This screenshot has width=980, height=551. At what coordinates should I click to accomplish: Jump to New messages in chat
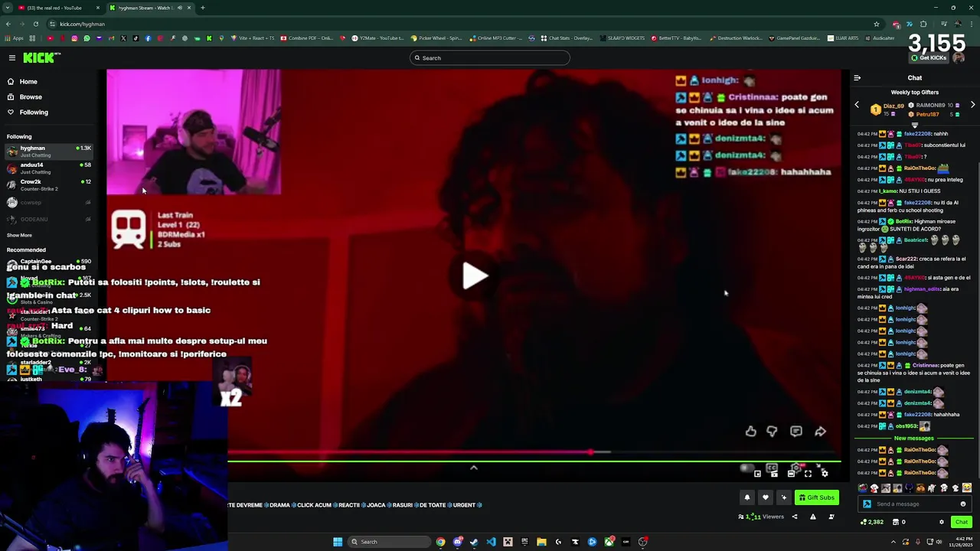click(914, 439)
